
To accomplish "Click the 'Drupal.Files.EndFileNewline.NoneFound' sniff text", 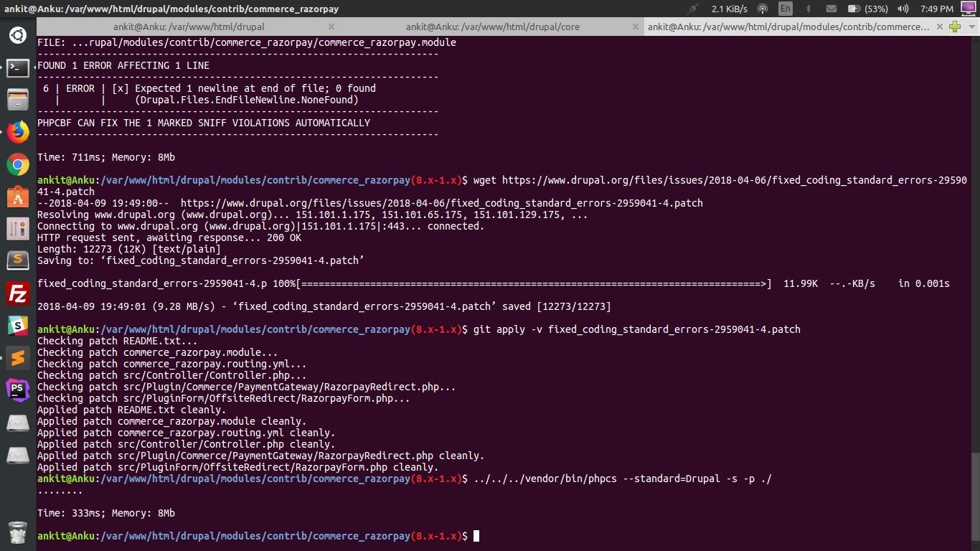I will point(246,100).
